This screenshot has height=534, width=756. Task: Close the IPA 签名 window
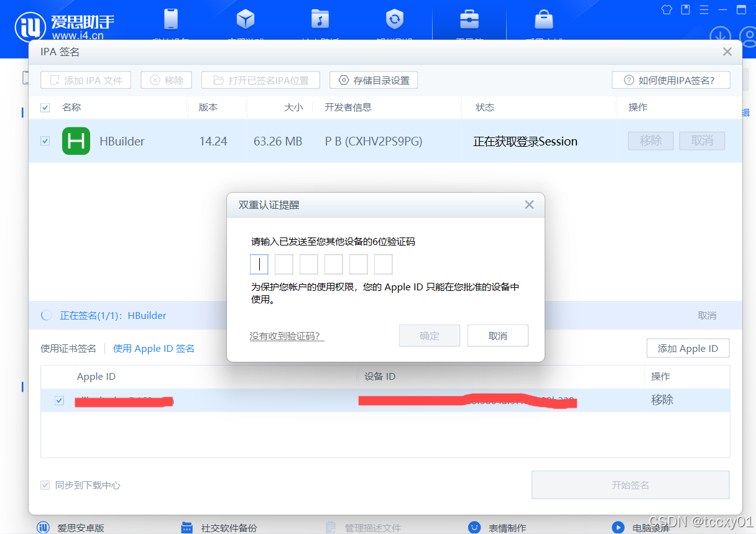coord(727,52)
